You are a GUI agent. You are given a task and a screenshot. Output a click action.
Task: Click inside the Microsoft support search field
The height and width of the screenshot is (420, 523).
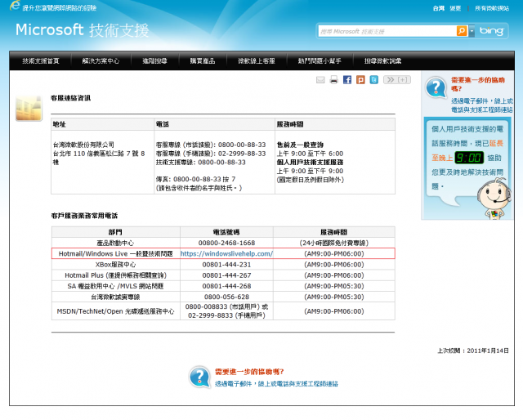[386, 31]
